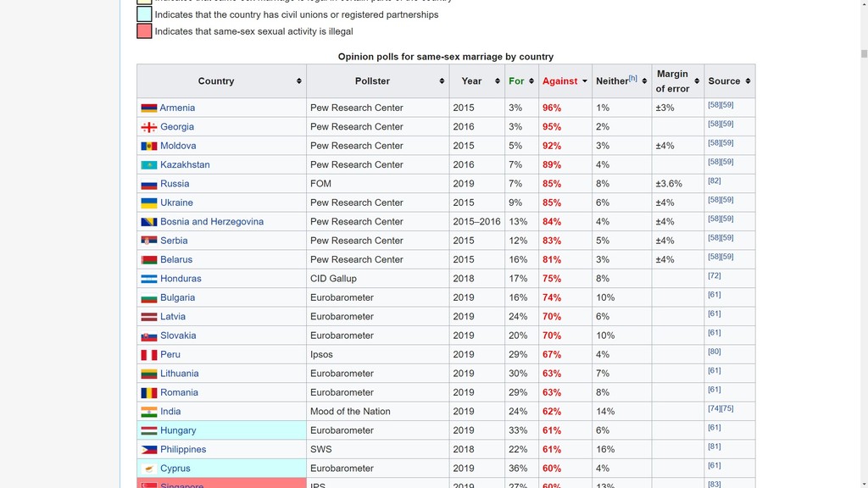The width and height of the screenshot is (868, 488).
Task: Open the Lithuania country link
Action: coord(180,374)
